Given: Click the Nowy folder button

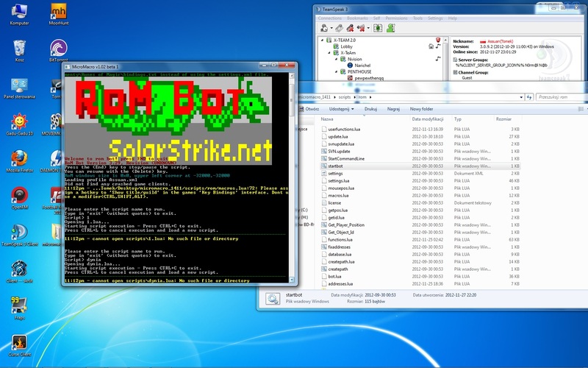Looking at the screenshot, I should (426, 108).
